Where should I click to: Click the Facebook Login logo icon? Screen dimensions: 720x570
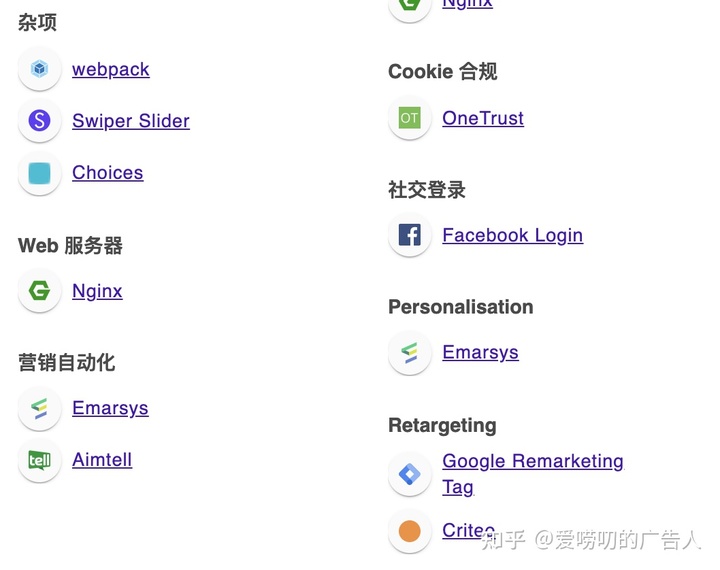point(410,235)
